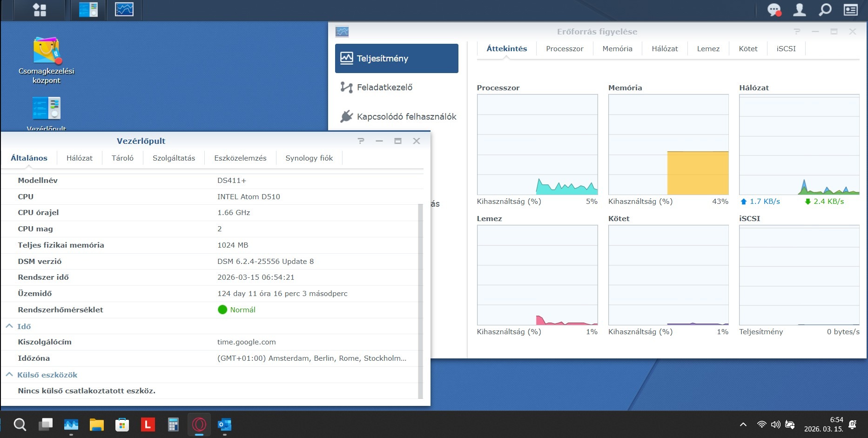Image resolution: width=868 pixels, height=438 pixels.
Task: Show hidden system tray icons
Action: tap(743, 425)
